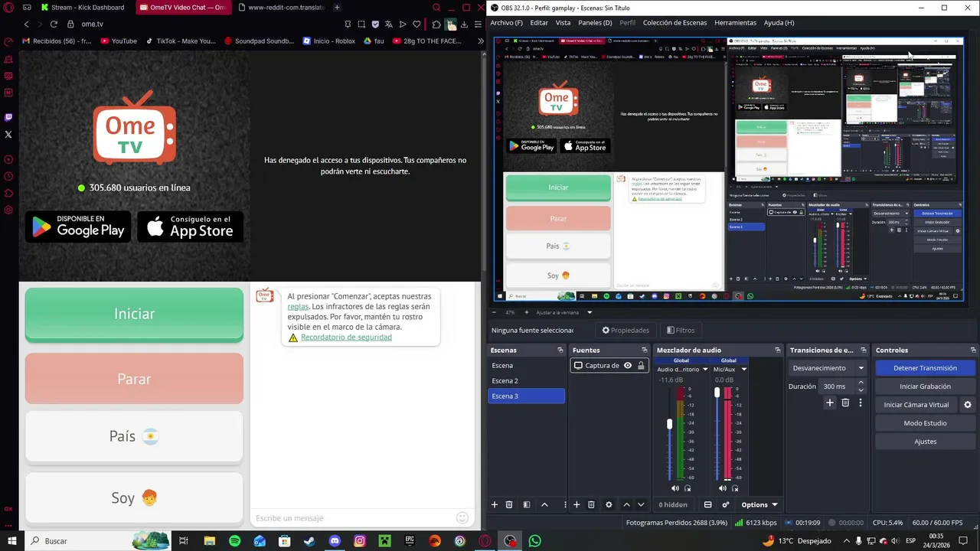Add a transition with plus icon
The width and height of the screenshot is (980, 551).
[x=830, y=403]
